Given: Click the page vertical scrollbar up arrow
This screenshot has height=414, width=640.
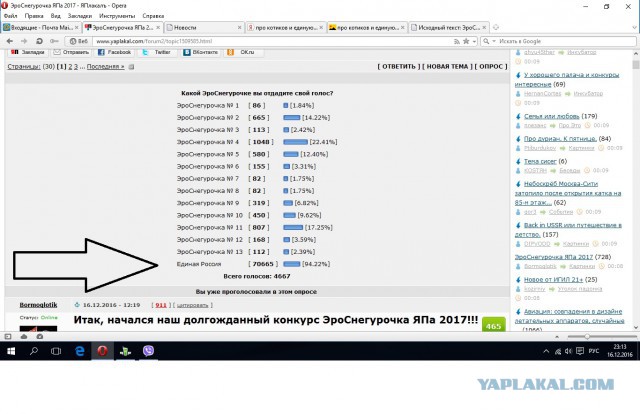Looking at the screenshot, I should click(x=636, y=53).
